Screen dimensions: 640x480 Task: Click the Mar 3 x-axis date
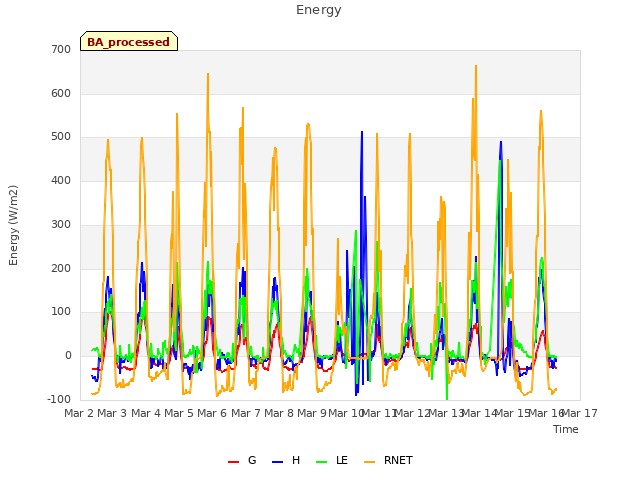point(112,413)
